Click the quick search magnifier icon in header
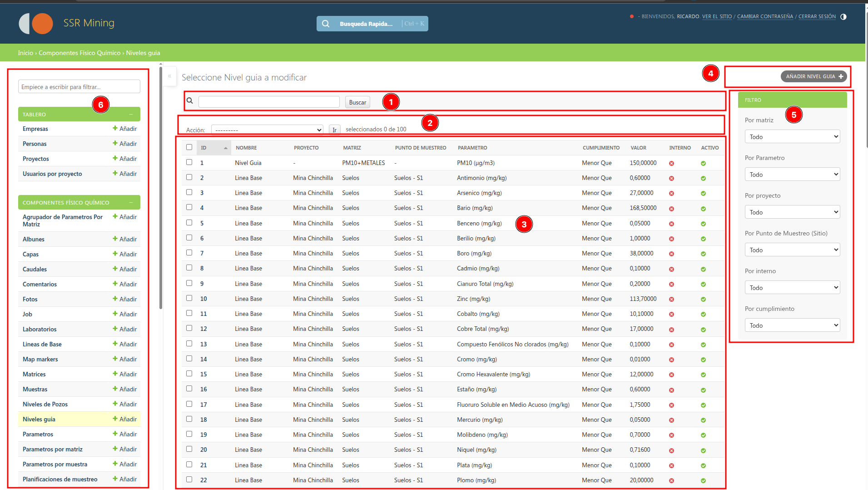 tap(326, 23)
